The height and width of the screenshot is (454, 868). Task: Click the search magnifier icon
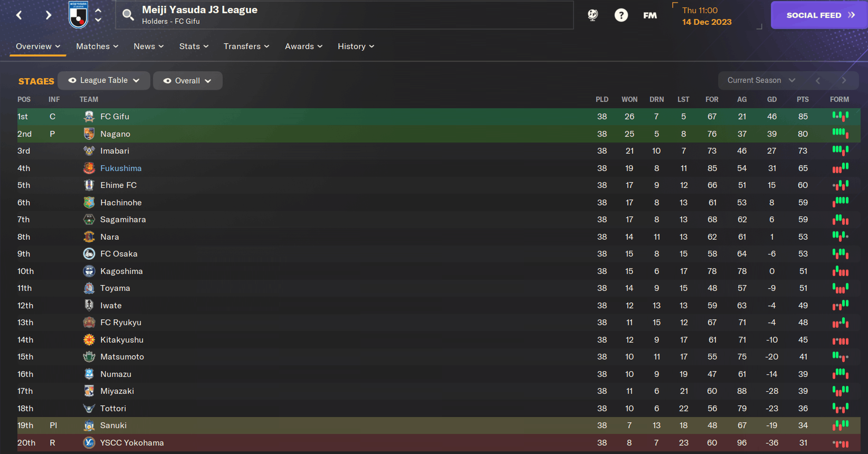[128, 15]
